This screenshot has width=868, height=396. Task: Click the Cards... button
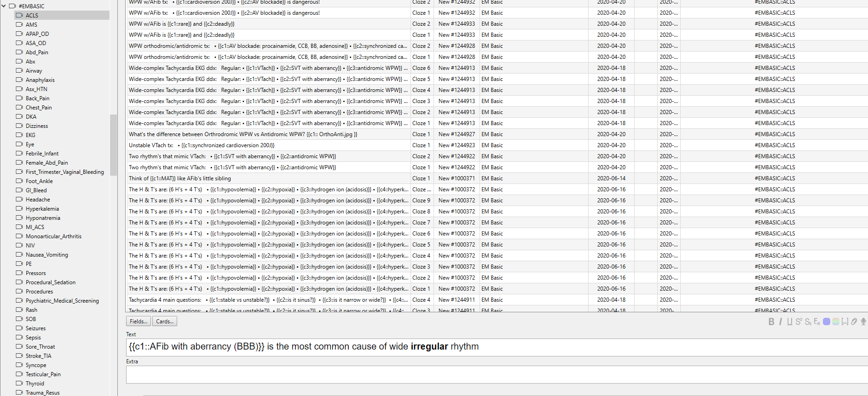point(165,321)
